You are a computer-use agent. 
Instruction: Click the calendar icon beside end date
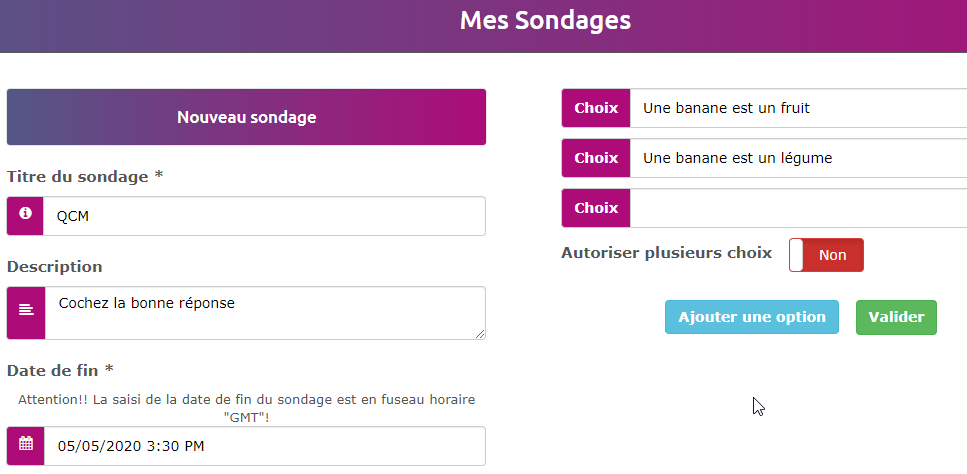click(x=25, y=445)
